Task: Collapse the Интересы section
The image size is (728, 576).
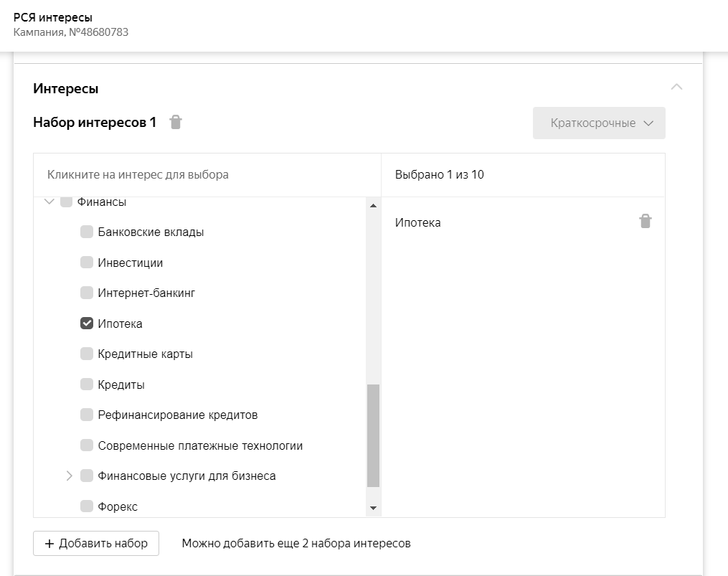Action: pyautogui.click(x=676, y=88)
